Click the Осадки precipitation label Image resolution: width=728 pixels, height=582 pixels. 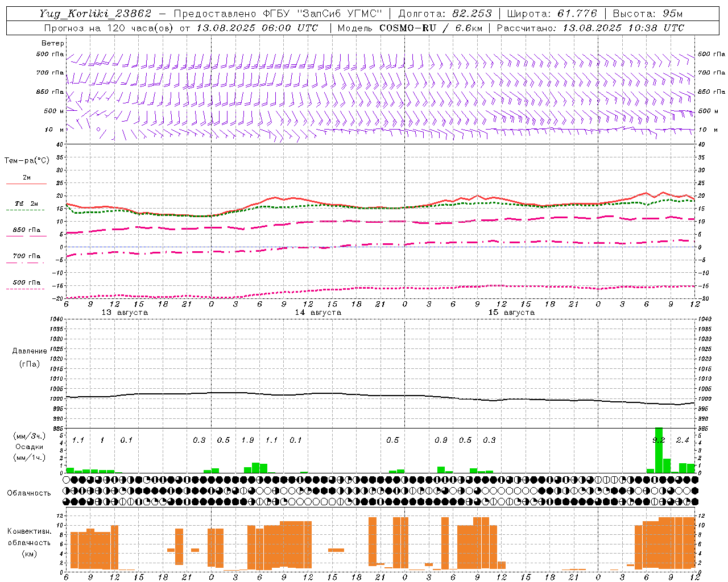point(28,447)
